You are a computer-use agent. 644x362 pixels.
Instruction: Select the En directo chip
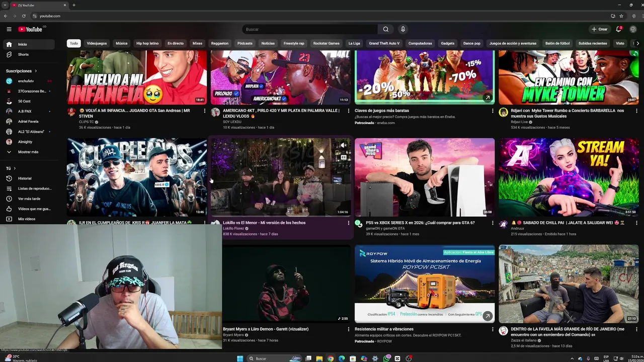pos(176,43)
